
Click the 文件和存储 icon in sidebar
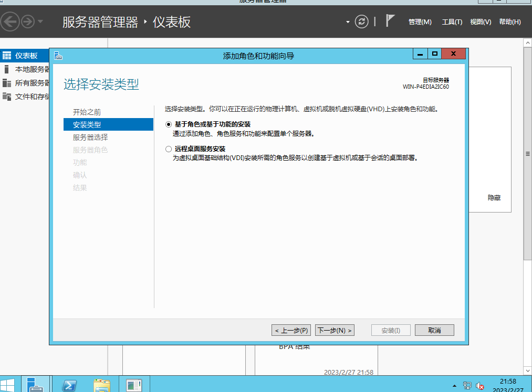point(7,97)
